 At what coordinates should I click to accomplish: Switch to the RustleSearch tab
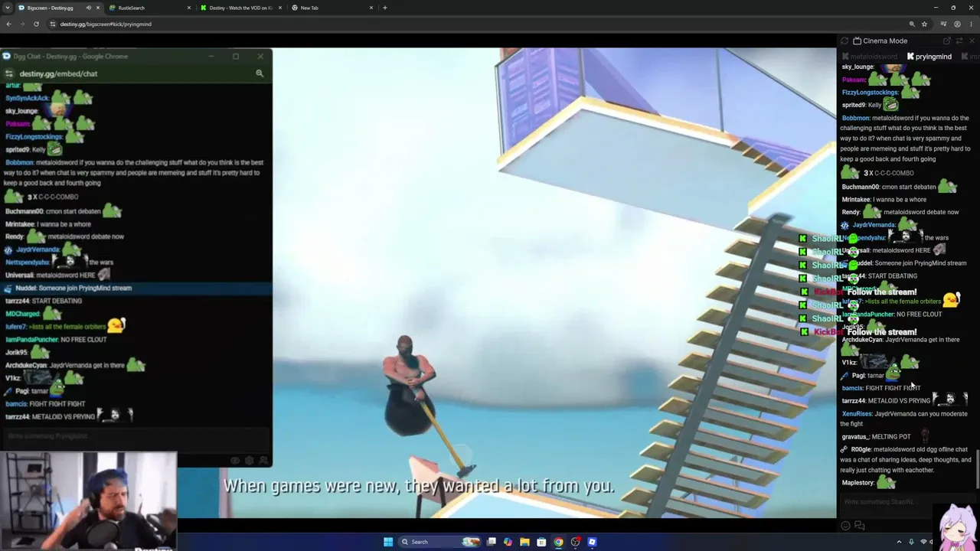click(149, 8)
